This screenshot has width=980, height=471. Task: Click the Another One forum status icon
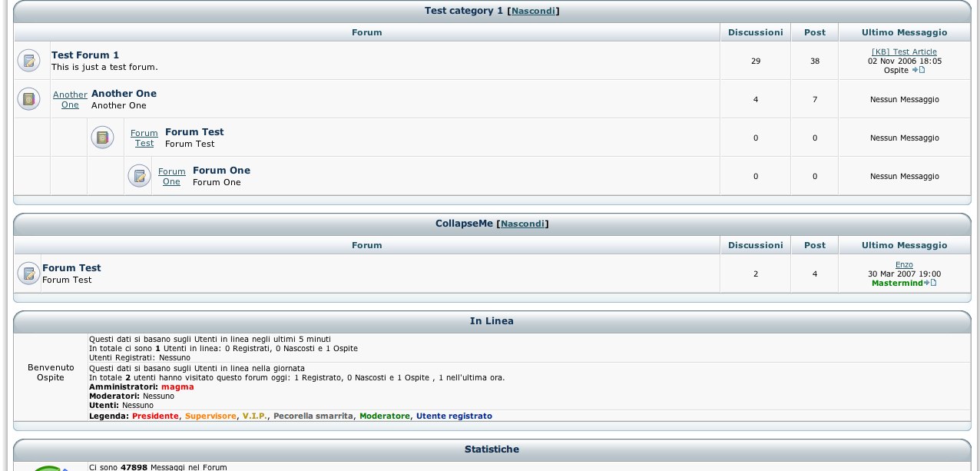[x=28, y=99]
